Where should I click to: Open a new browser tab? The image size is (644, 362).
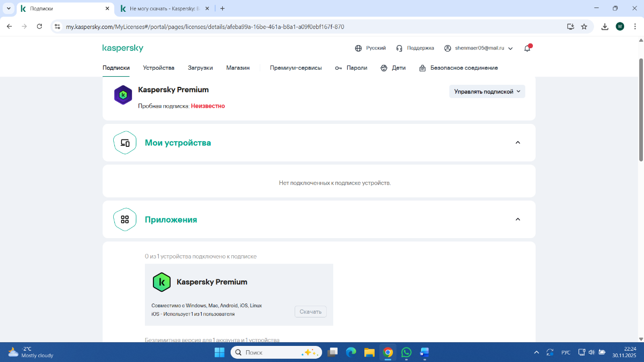223,8
